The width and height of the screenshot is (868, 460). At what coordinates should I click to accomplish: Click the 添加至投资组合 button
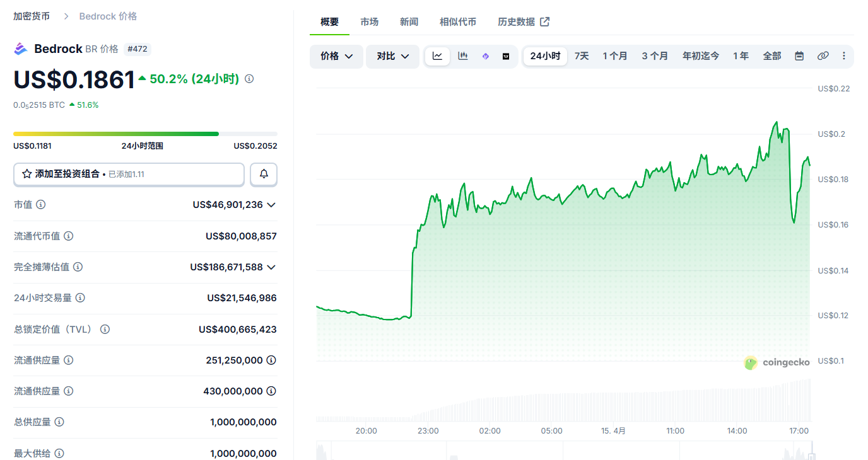point(129,175)
